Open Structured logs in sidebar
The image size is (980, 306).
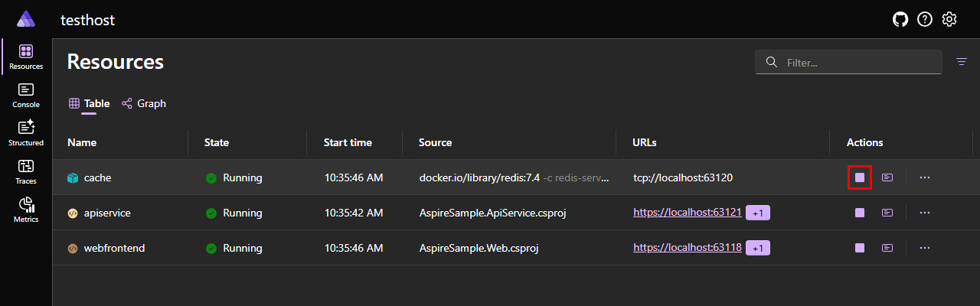pos(26,134)
